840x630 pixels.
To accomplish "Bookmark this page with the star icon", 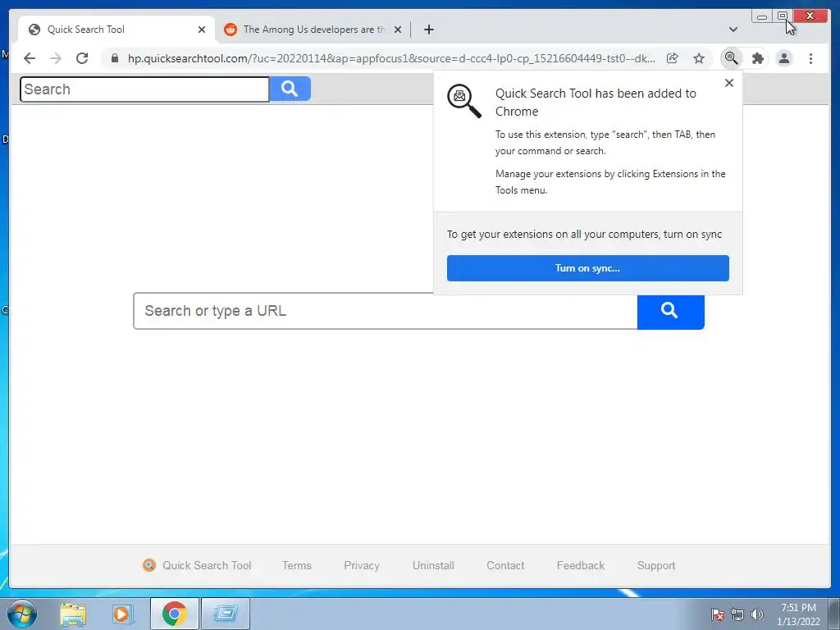I will [699, 58].
